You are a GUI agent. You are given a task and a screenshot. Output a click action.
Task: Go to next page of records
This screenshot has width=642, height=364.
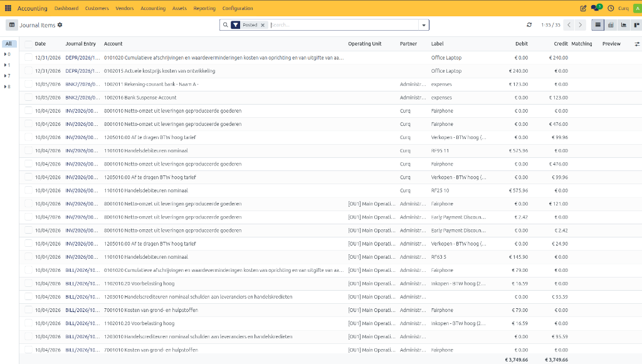(x=580, y=25)
